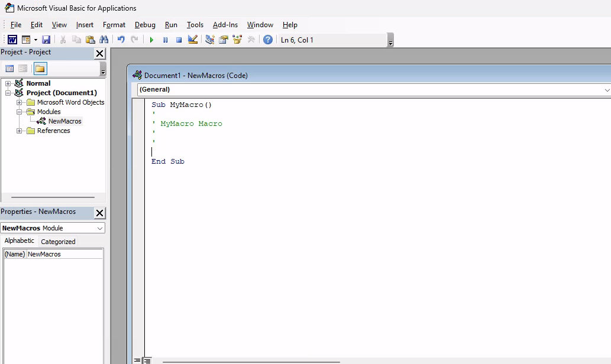
Task: Switch to the Categorized properties tab
Action: pyautogui.click(x=58, y=241)
